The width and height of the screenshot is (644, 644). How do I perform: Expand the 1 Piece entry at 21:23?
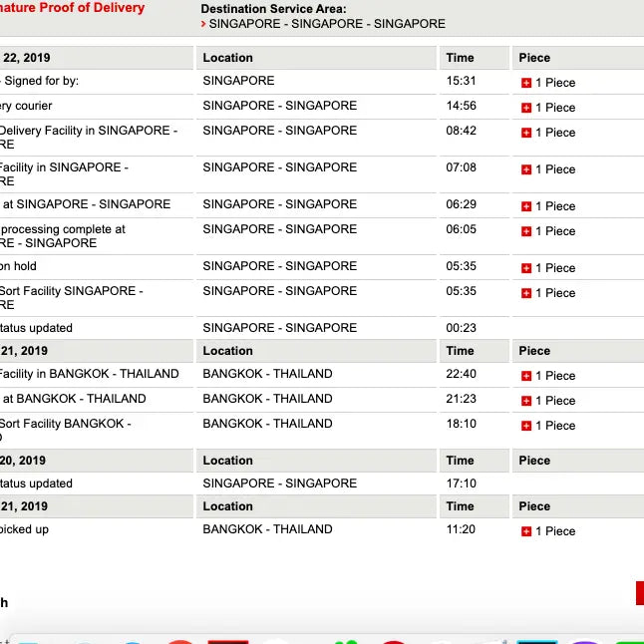pyautogui.click(x=526, y=401)
